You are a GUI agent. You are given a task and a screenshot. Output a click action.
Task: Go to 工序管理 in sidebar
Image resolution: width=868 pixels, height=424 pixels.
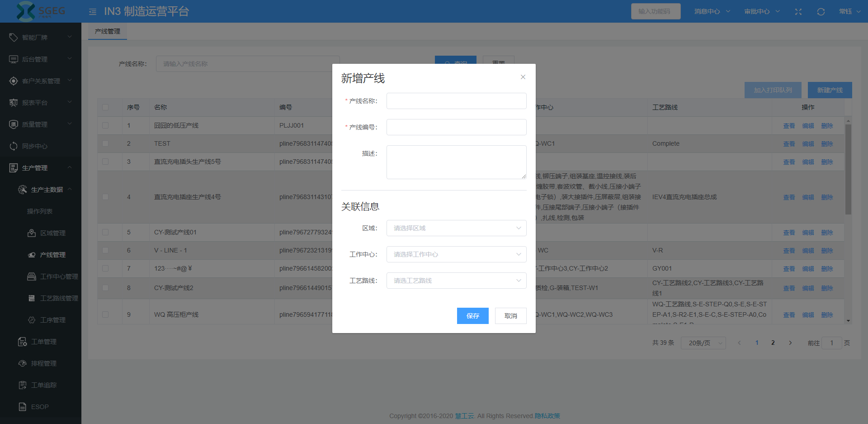coord(52,320)
